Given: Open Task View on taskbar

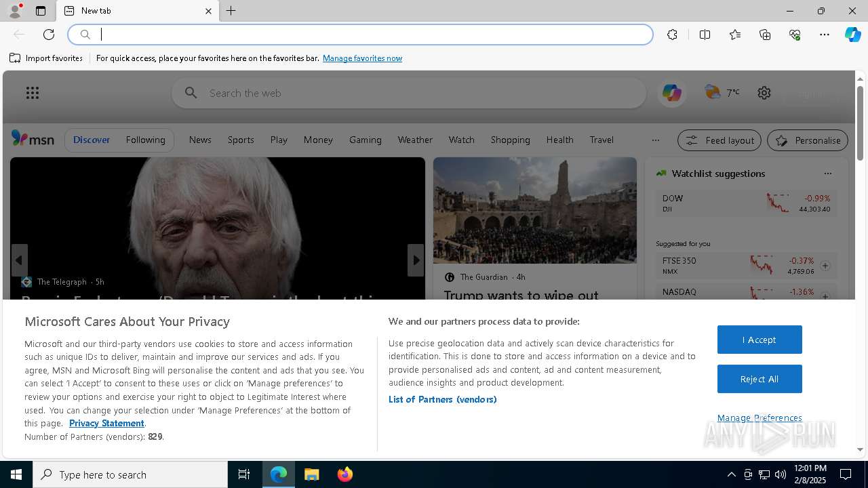Looking at the screenshot, I should click(x=244, y=474).
